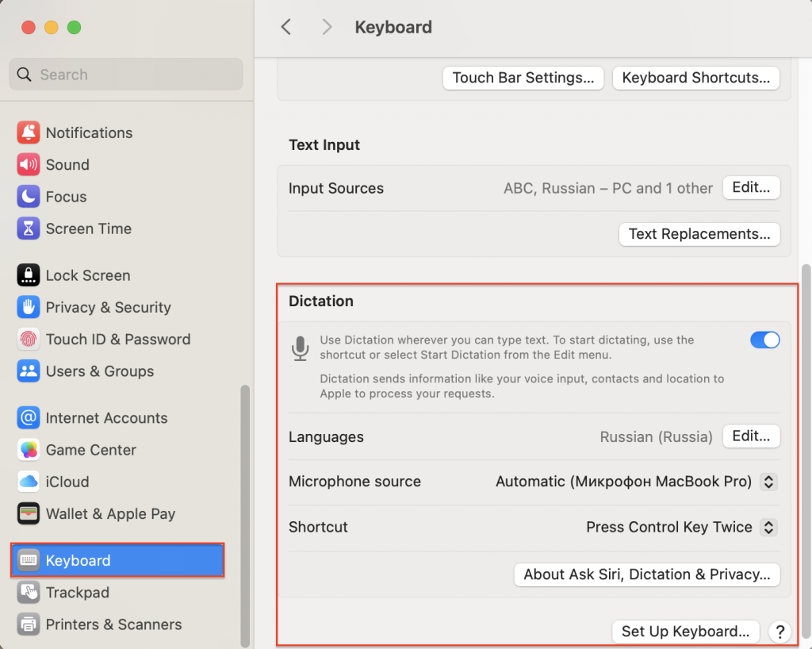
Task: Open Game Center colorful icon
Action: [x=29, y=450]
